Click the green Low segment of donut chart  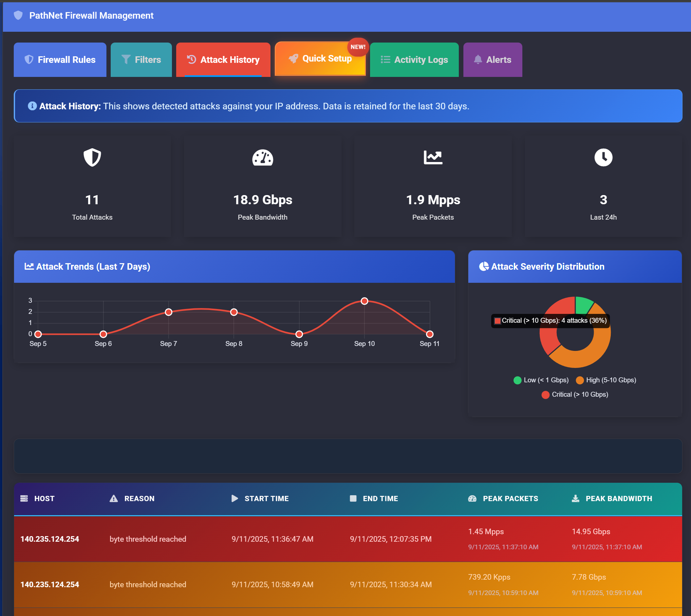(583, 305)
